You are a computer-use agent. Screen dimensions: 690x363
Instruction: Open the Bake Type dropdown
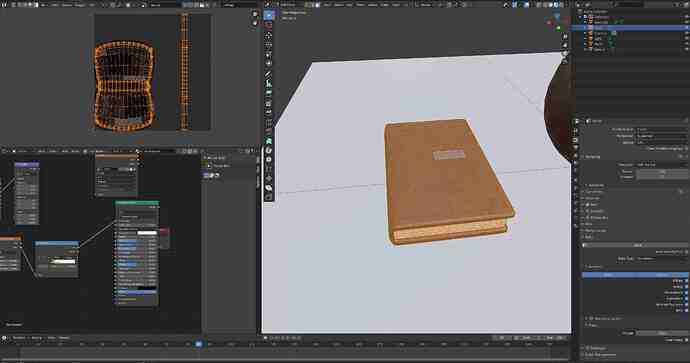click(662, 259)
